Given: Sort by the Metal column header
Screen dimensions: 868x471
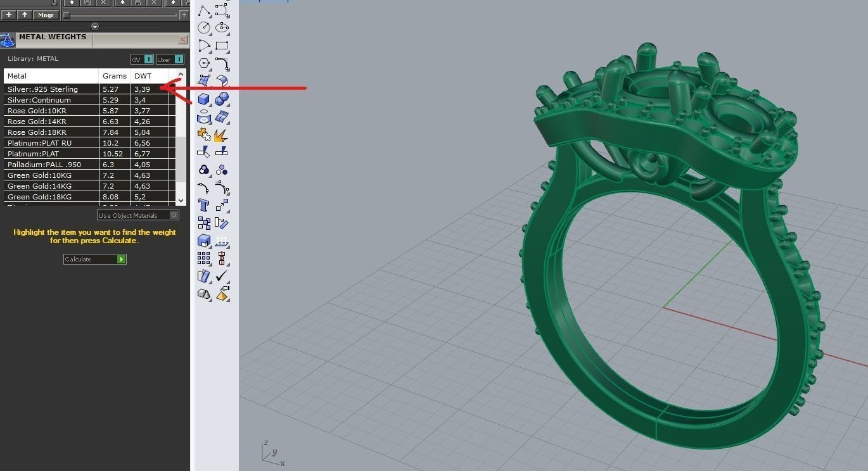Looking at the screenshot, I should pos(51,76).
